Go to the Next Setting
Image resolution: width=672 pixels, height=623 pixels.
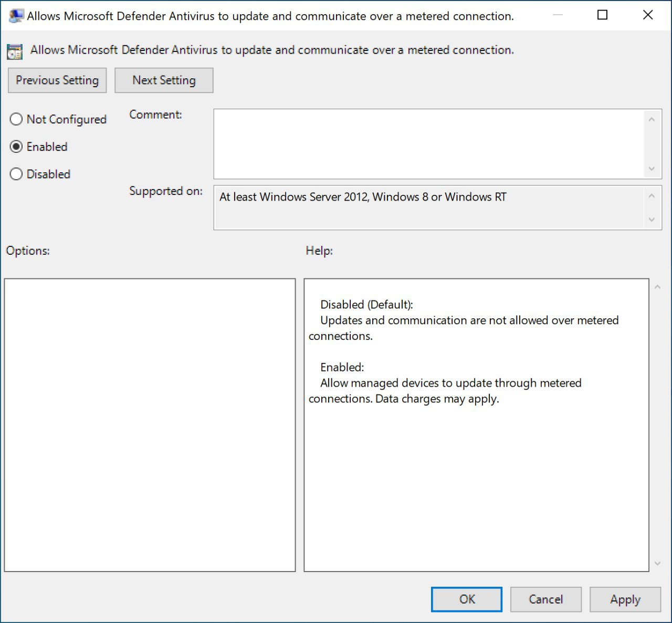tap(164, 80)
